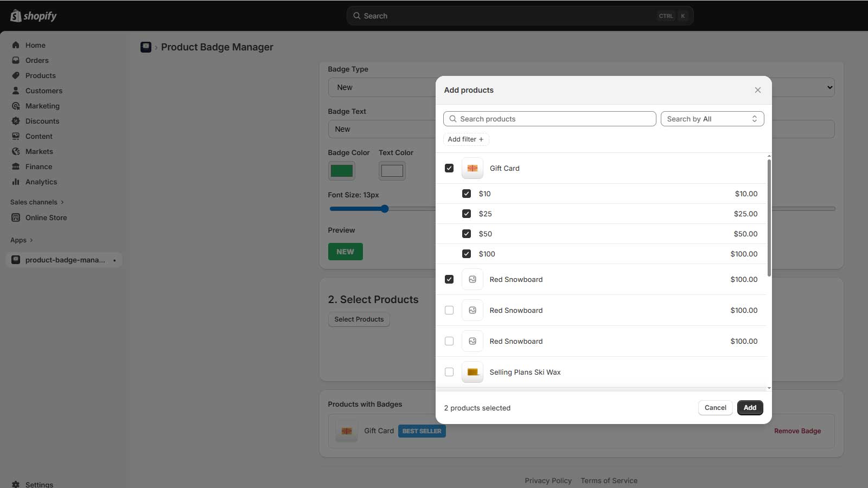Click the Products tag icon
This screenshot has width=868, height=488.
(x=16, y=75)
